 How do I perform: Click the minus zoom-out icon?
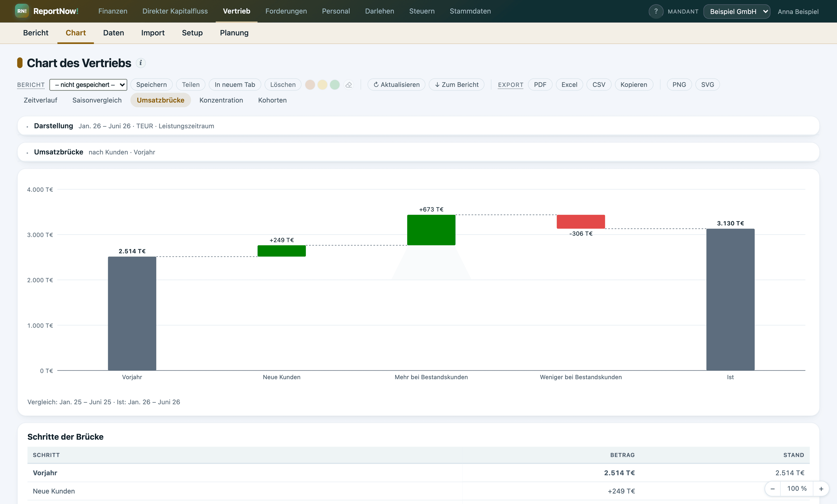[772, 489]
